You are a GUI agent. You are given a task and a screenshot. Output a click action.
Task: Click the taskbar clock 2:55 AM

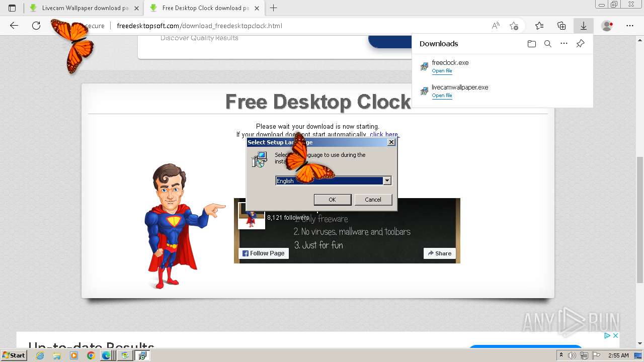click(x=618, y=355)
